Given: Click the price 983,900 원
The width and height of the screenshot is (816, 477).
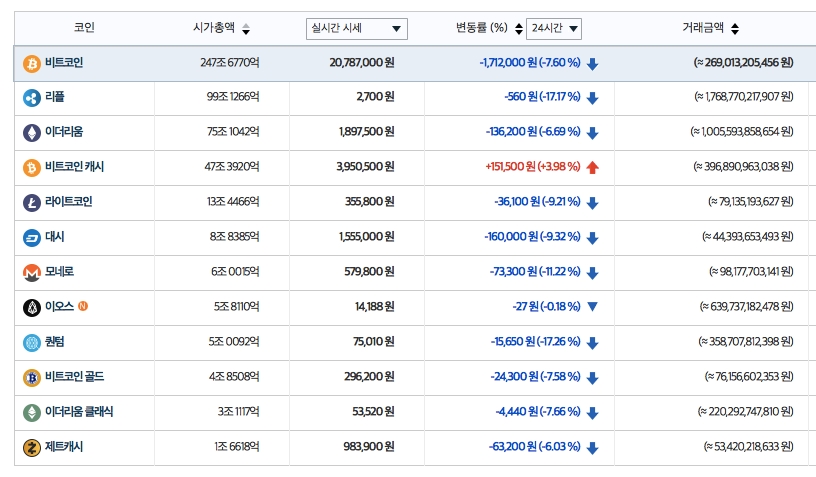Looking at the screenshot, I should coord(368,446).
